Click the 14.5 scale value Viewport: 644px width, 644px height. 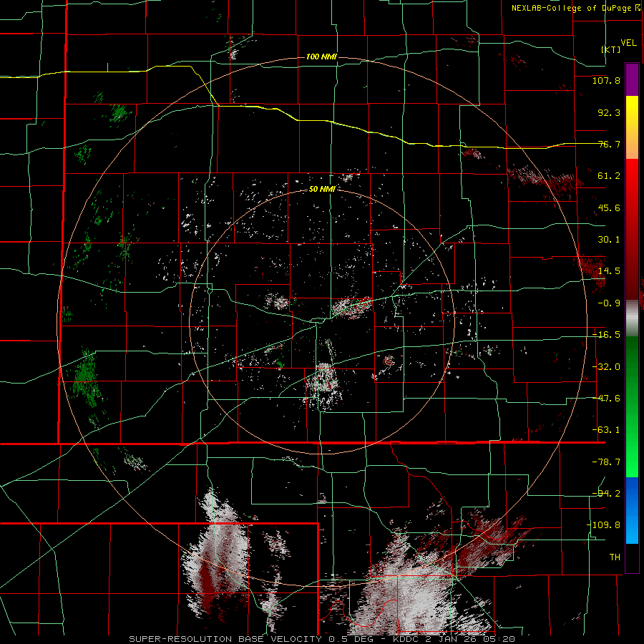pyautogui.click(x=609, y=271)
